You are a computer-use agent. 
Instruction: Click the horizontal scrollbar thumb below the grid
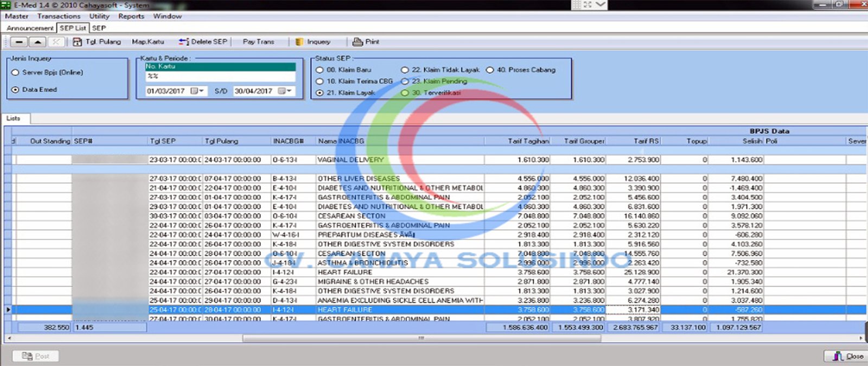[x=421, y=338]
